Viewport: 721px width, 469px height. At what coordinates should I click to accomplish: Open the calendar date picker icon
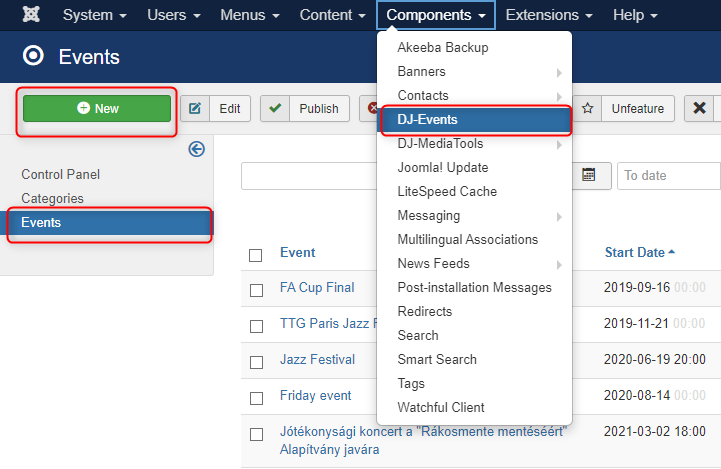pos(589,175)
